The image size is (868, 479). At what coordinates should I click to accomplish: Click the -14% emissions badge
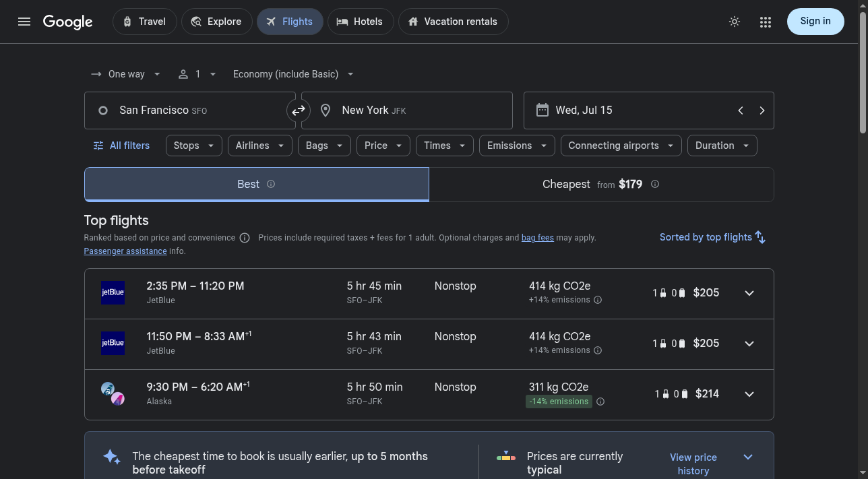click(x=559, y=402)
